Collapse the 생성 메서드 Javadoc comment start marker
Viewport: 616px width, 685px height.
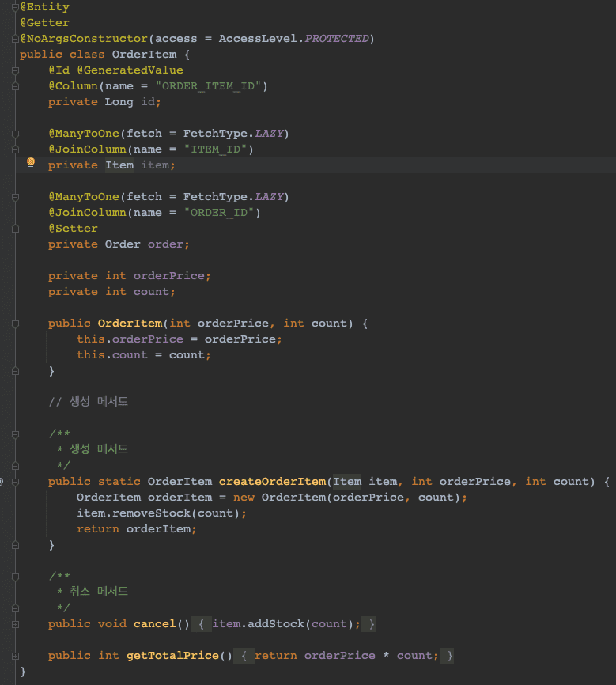click(x=15, y=434)
